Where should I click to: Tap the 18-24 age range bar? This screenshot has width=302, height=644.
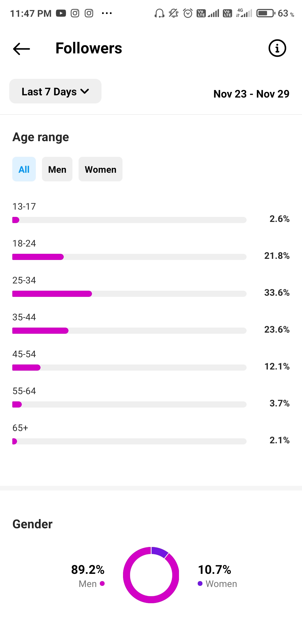pos(129,257)
